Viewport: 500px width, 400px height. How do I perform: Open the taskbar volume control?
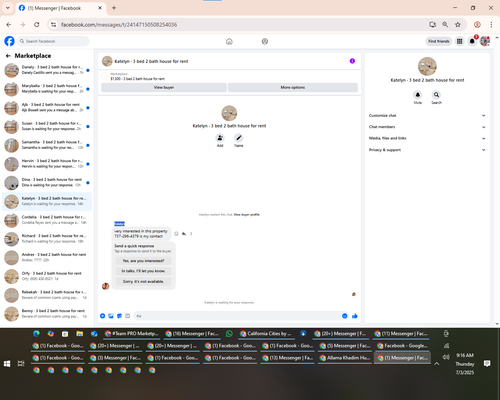446,357
